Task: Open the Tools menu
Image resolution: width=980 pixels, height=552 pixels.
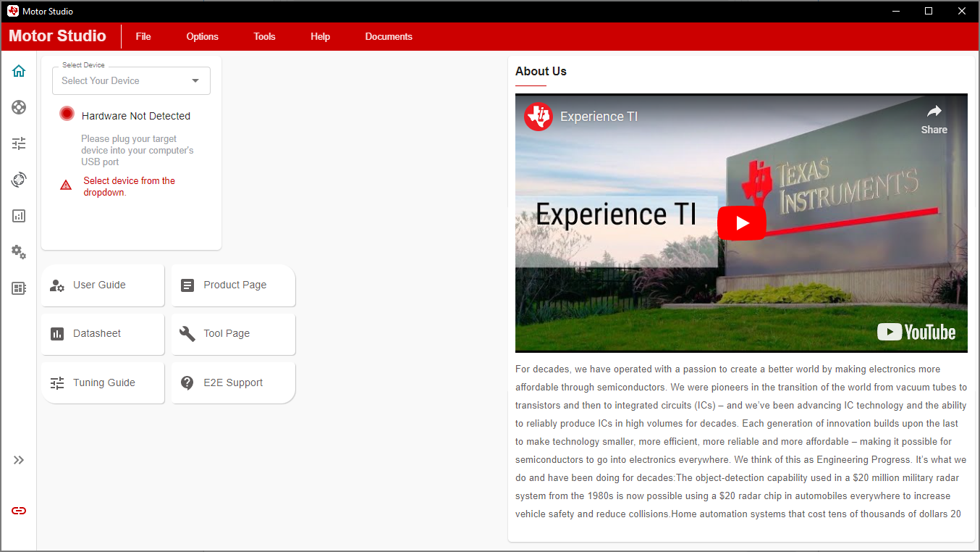Action: point(264,36)
